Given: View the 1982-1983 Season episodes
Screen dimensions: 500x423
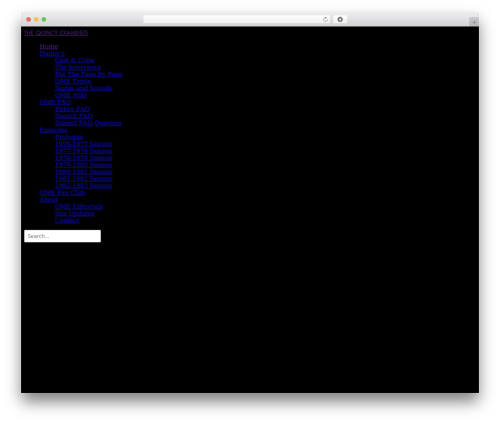Looking at the screenshot, I should click(83, 186).
